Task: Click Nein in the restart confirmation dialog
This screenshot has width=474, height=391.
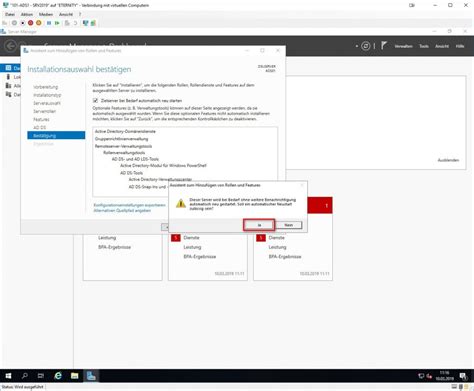Action: [289, 225]
